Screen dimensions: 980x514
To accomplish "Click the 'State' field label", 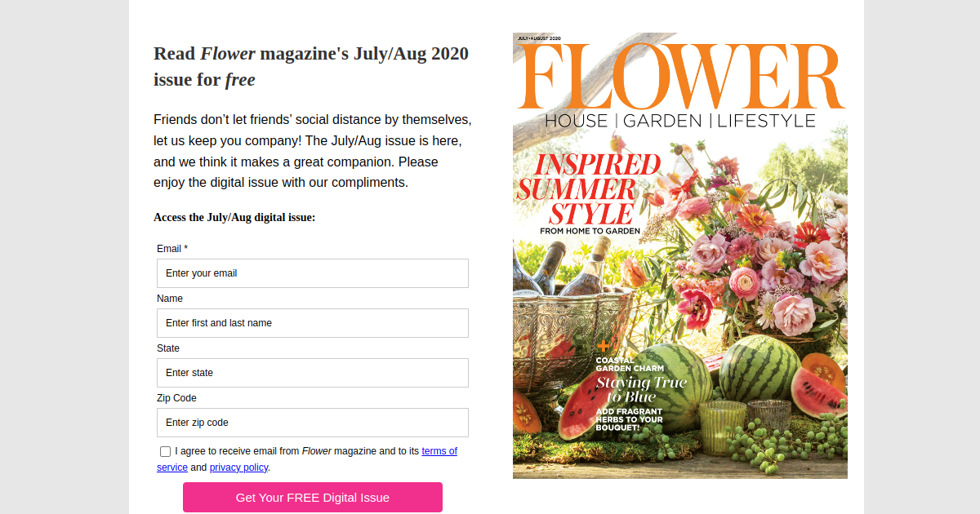I will tap(168, 348).
